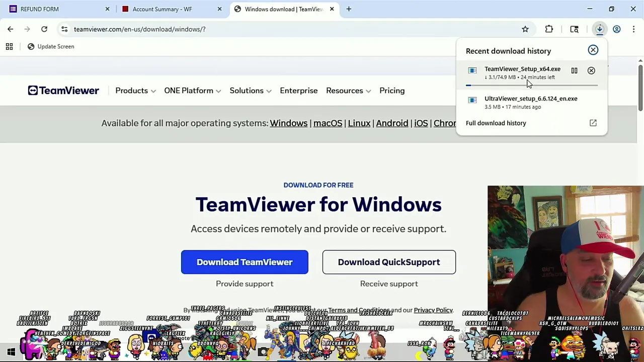The image size is (644, 362).
Task: Switch to the Account Summary - WF tab
Action: pos(171,9)
